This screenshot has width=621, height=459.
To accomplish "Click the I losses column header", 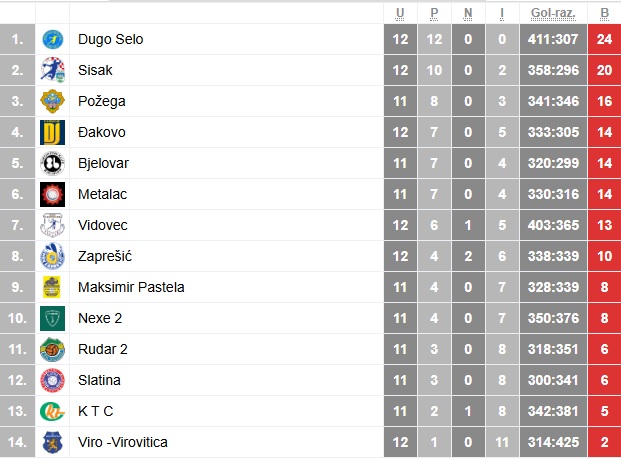I will click(502, 13).
